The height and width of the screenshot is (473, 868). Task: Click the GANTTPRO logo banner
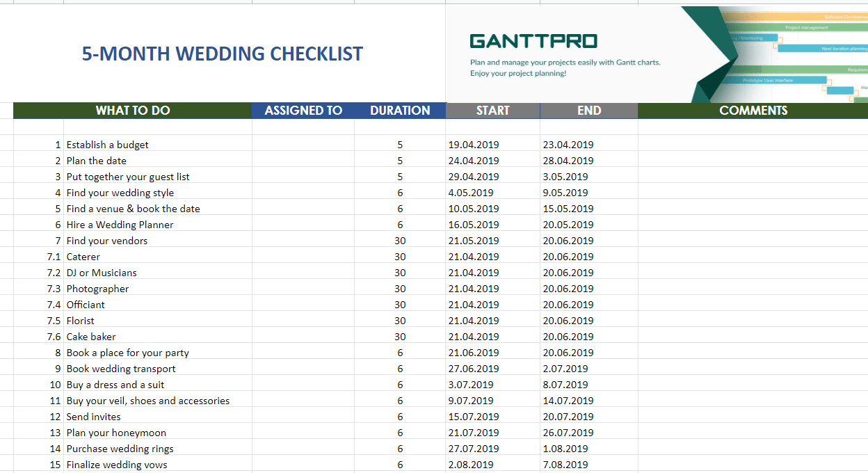click(657, 54)
